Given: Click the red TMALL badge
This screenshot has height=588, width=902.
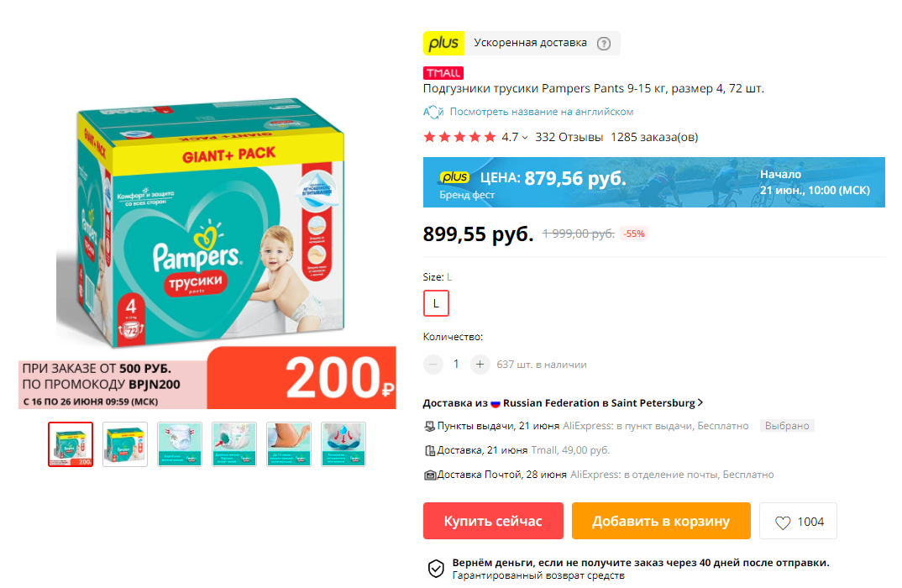Looking at the screenshot, I should tap(443, 73).
